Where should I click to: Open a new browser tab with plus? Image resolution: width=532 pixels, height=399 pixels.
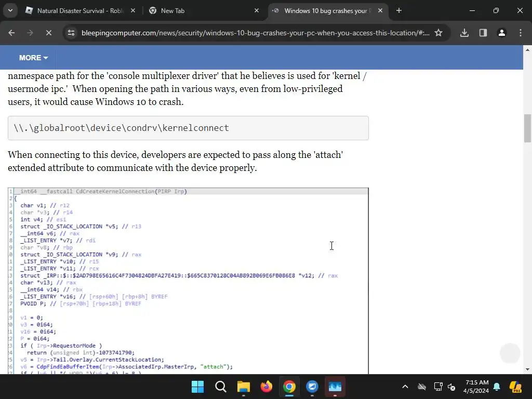[x=399, y=10]
